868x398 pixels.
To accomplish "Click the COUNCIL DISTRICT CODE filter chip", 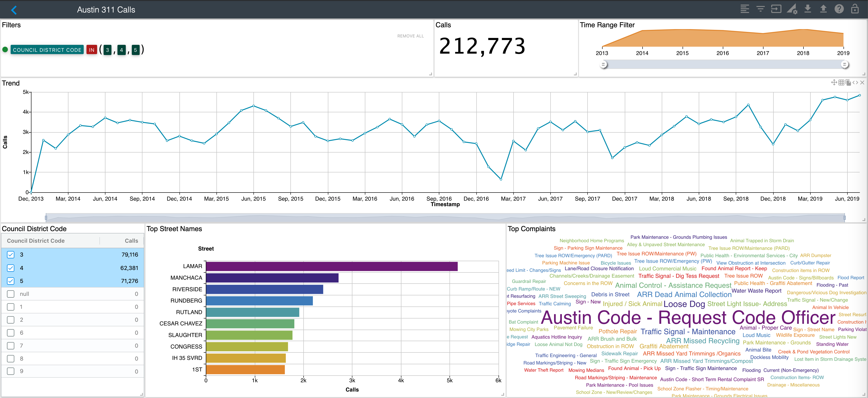I will pyautogui.click(x=47, y=50).
